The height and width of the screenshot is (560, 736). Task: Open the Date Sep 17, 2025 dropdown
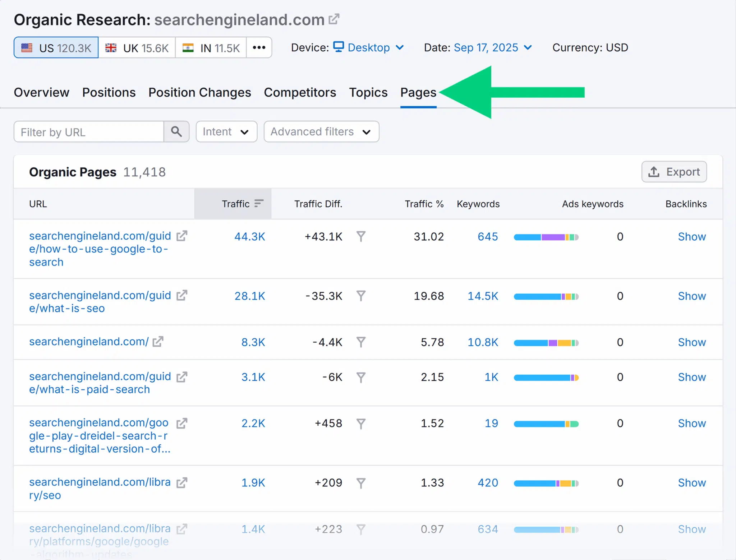(493, 47)
